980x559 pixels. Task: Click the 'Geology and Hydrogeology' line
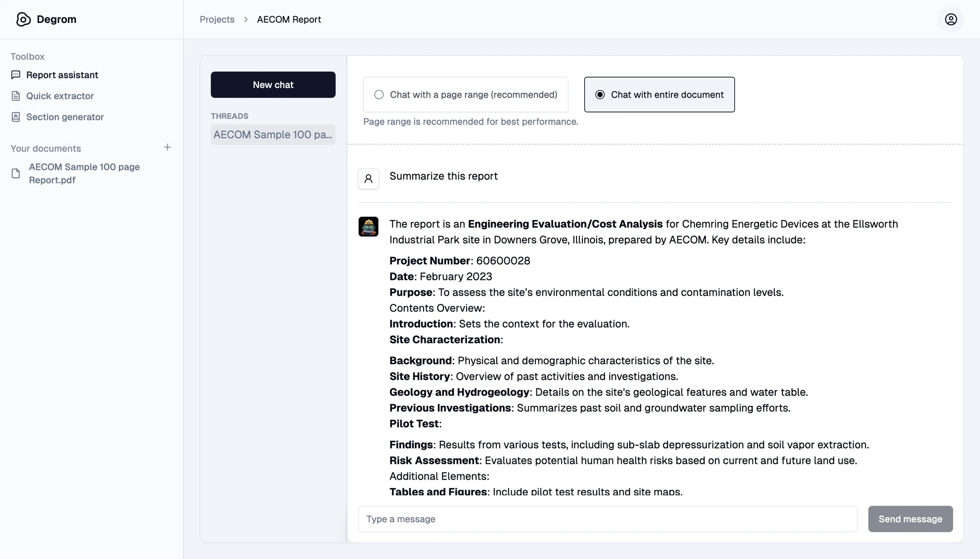point(599,392)
